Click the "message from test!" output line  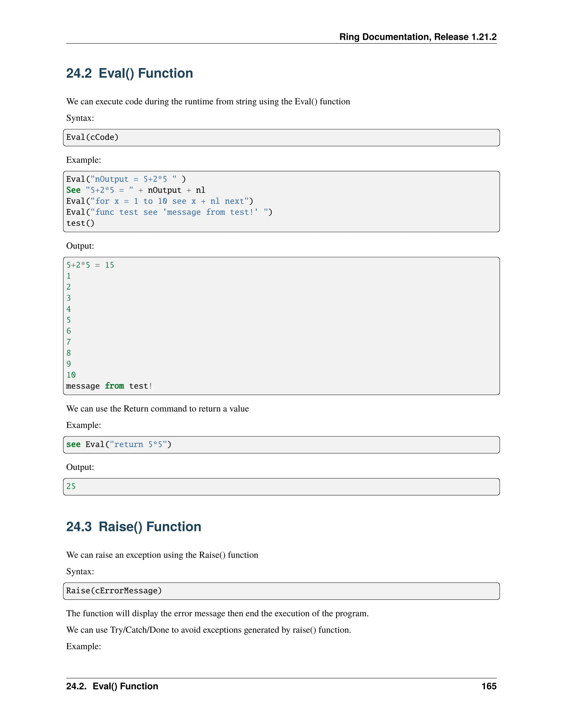[x=109, y=386]
